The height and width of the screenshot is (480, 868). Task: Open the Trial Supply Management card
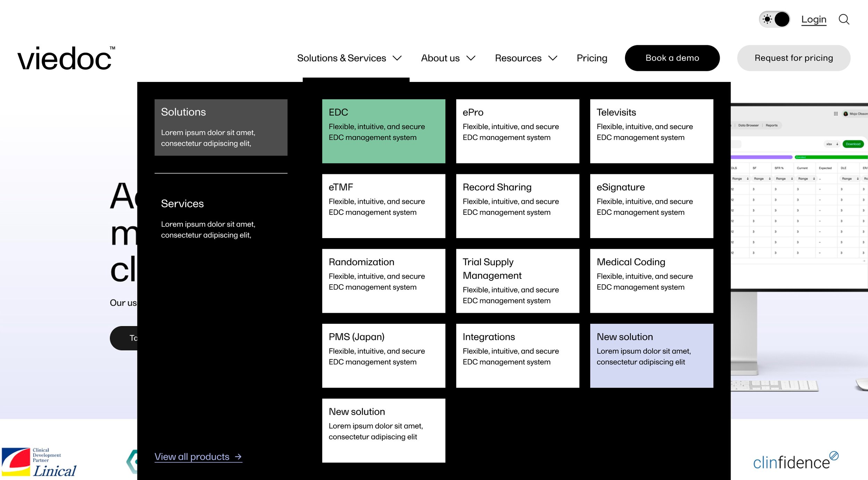point(517,280)
